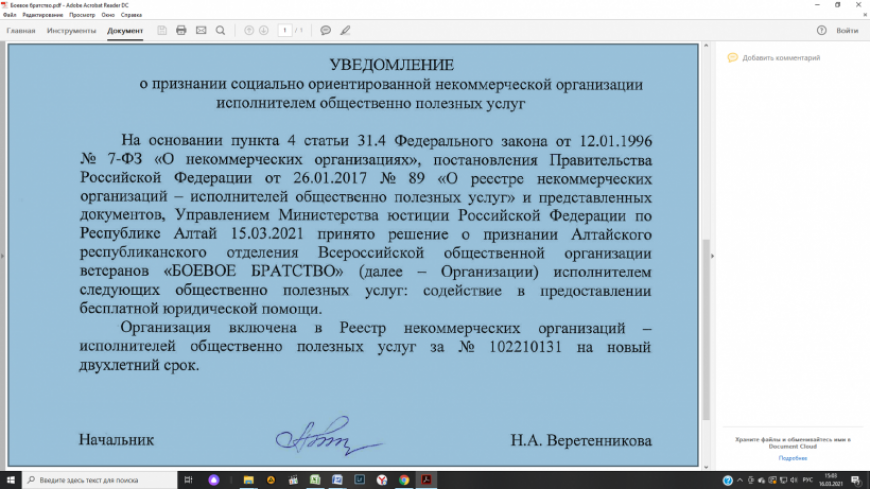Open Google Chrome from the taskbar

404,480
